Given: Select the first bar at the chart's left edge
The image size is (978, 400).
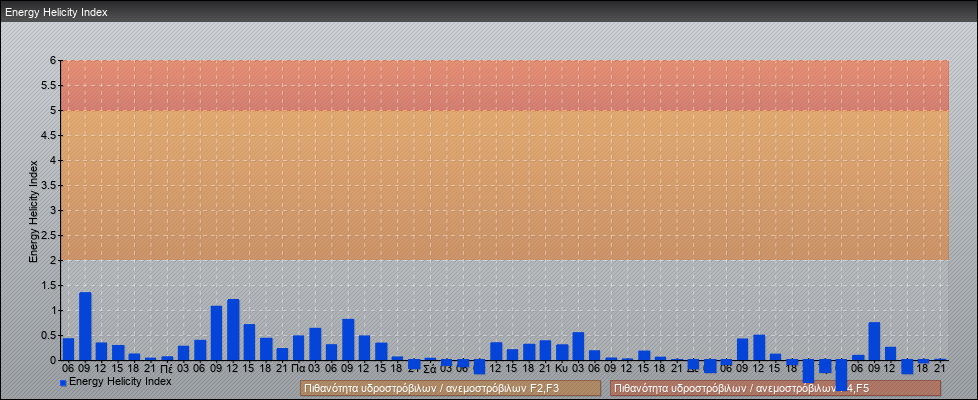Looking at the screenshot, I should [68, 349].
